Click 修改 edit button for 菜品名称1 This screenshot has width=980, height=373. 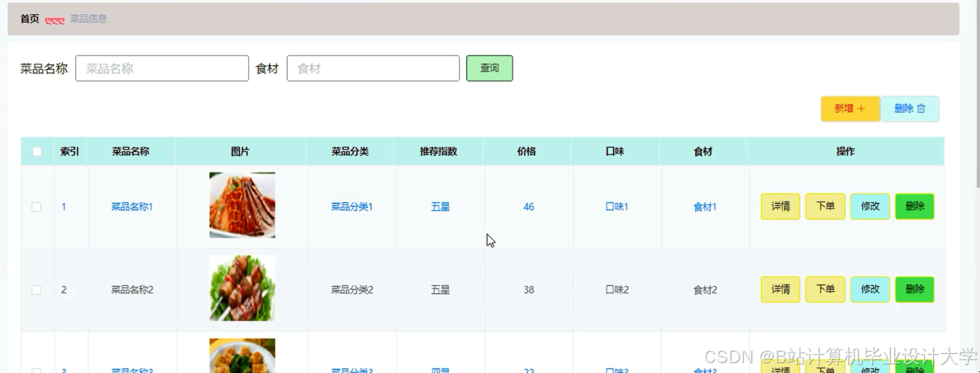click(870, 207)
